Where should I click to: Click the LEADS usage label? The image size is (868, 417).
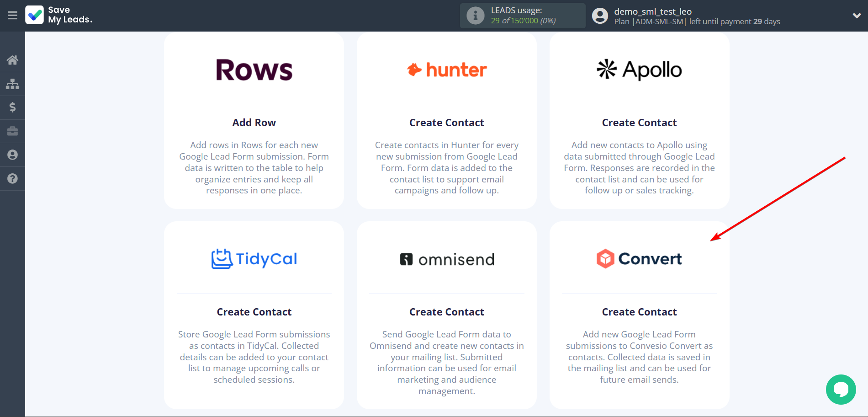click(517, 11)
